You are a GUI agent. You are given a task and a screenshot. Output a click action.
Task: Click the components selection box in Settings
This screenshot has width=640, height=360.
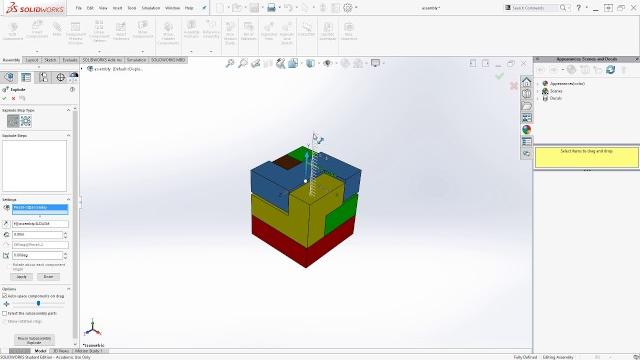click(x=40, y=209)
